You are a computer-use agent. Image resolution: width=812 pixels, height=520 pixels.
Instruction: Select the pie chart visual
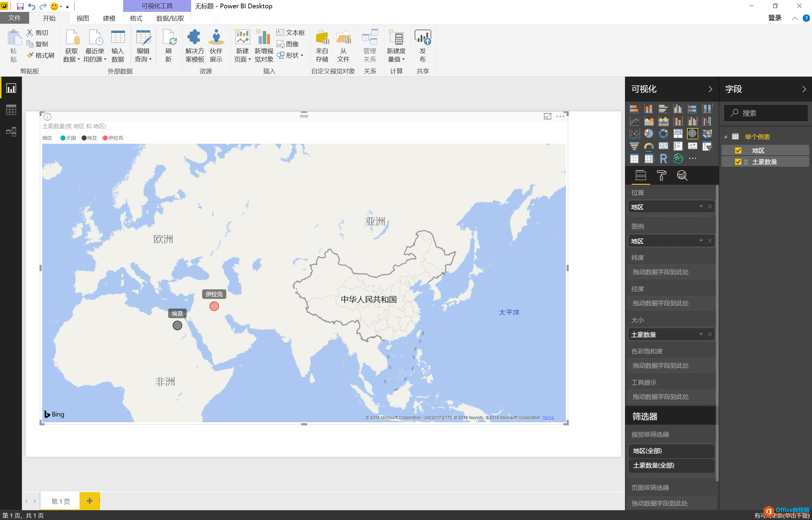coord(649,134)
